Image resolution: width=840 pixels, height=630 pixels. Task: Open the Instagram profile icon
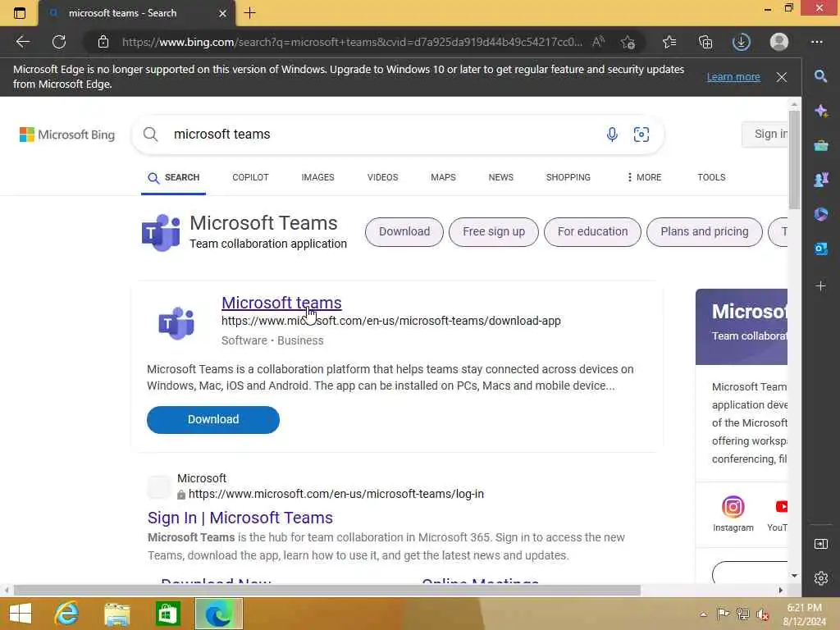tap(733, 507)
